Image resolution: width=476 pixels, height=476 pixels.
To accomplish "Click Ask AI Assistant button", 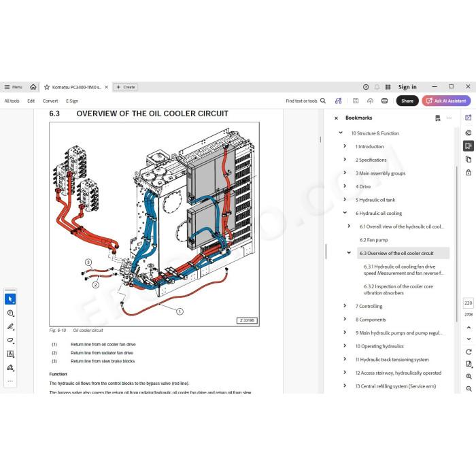I will tap(446, 101).
